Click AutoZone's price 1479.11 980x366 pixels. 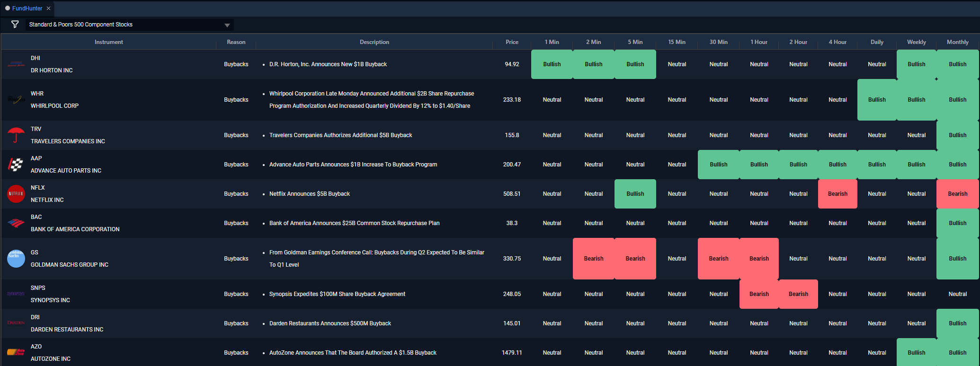point(512,353)
